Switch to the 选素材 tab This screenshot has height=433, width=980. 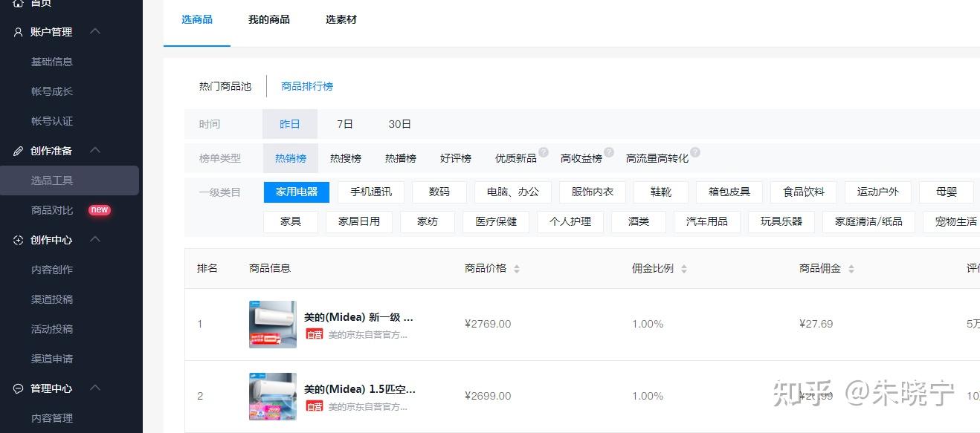coord(341,19)
